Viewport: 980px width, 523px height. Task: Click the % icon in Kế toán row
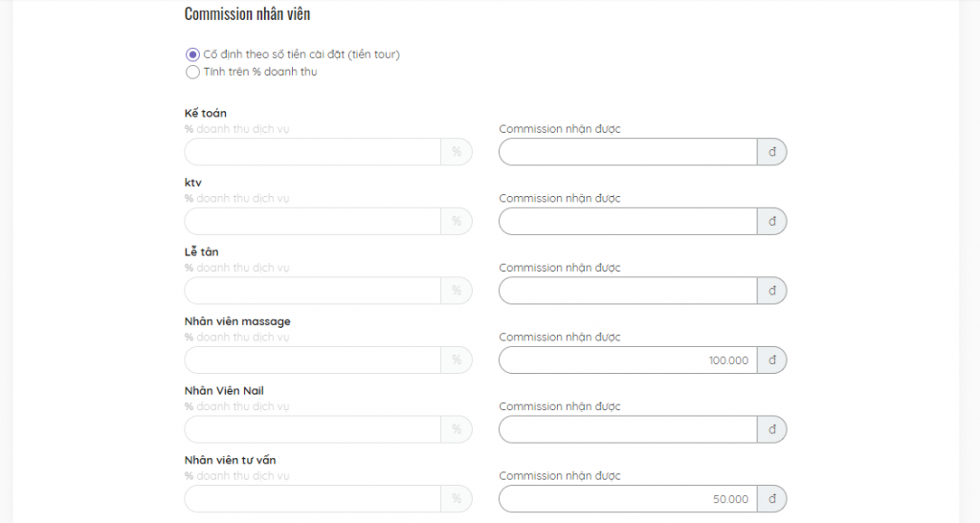[457, 152]
